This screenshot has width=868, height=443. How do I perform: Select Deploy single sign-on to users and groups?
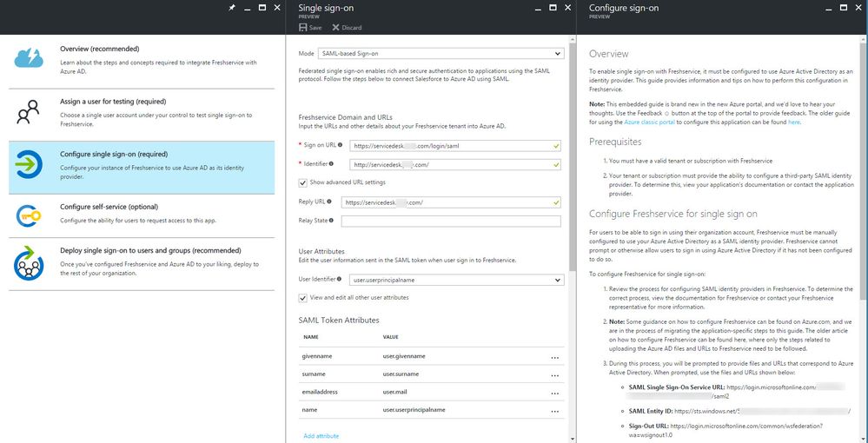click(142, 264)
